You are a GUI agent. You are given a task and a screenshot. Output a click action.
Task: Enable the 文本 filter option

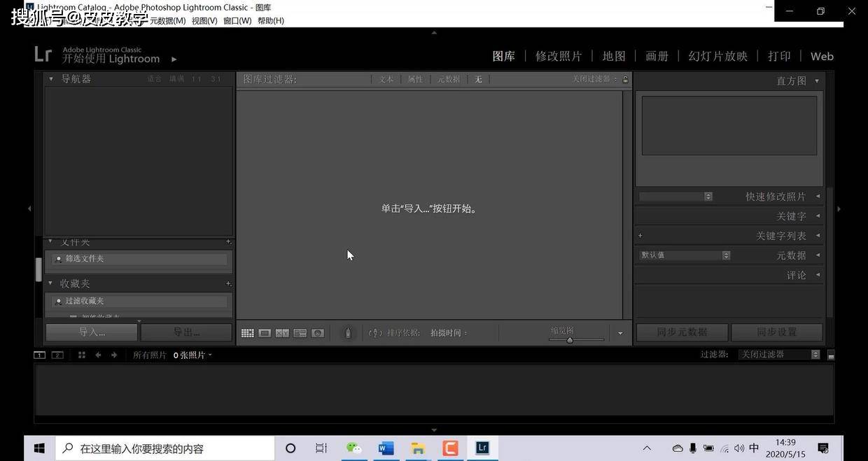pos(386,79)
